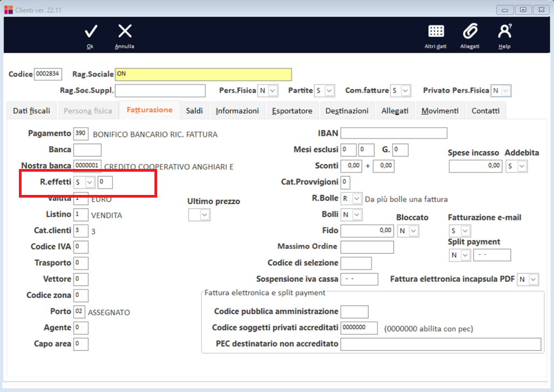The height and width of the screenshot is (392, 554).
Task: Click the Split payment date field
Action: coord(492,255)
